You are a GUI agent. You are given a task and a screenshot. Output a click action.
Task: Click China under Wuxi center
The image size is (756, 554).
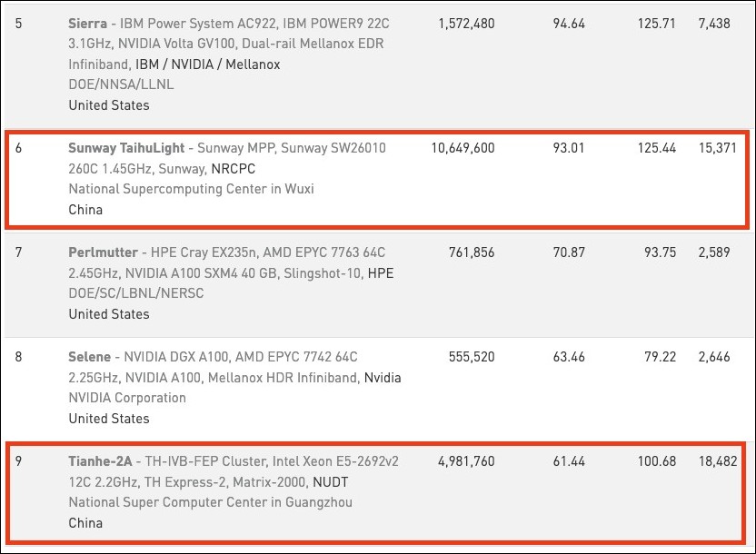pos(85,210)
